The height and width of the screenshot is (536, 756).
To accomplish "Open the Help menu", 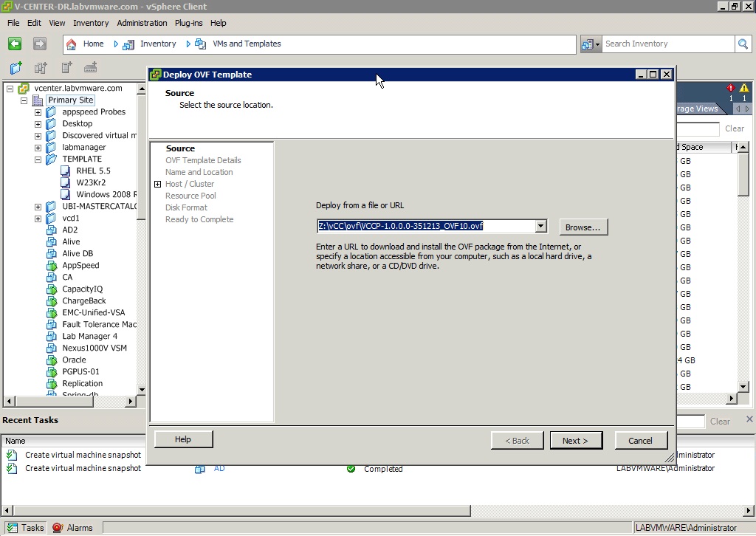I will [x=218, y=23].
